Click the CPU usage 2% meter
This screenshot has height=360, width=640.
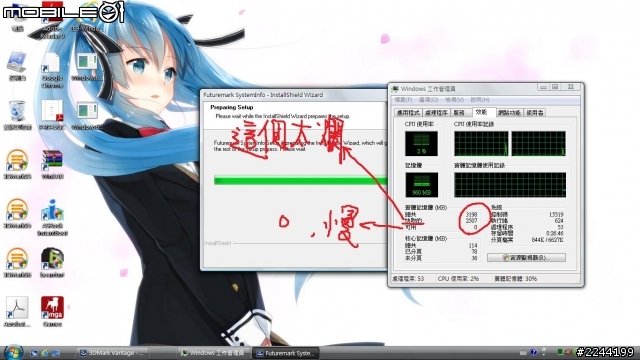(421, 143)
